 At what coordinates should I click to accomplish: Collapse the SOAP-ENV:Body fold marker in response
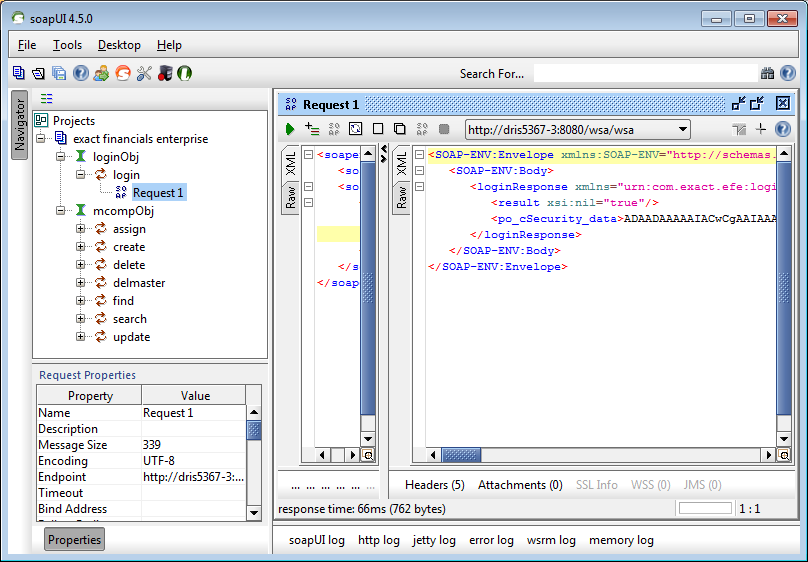click(x=419, y=171)
